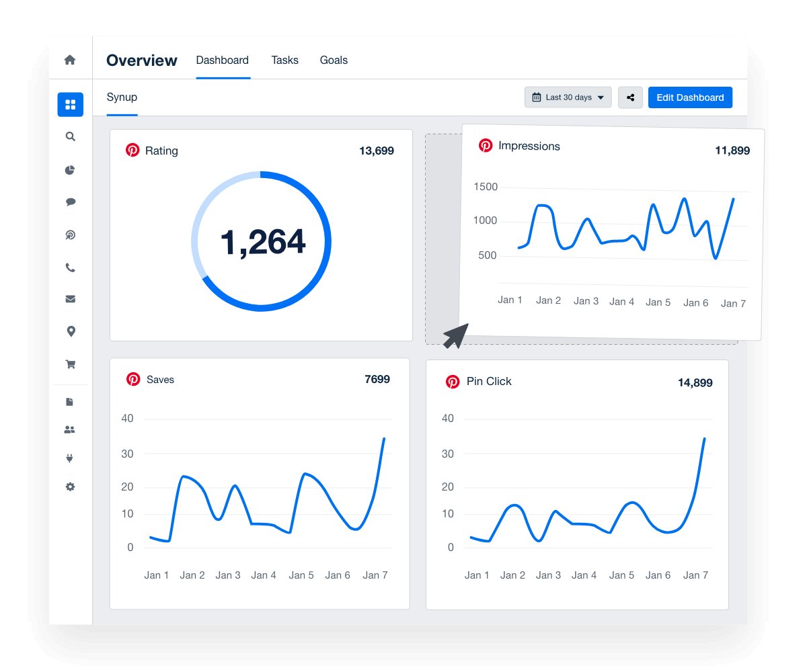Viewport: 807px width, 672px height.
Task: Open the search icon in sidebar
Action: [70, 136]
